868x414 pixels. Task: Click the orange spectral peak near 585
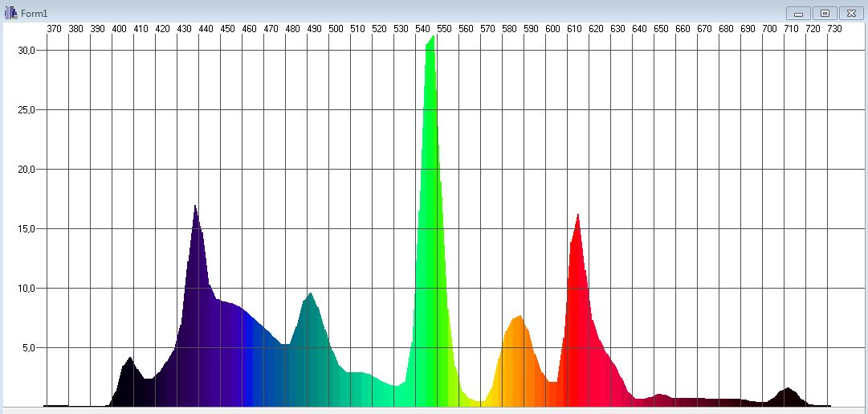[x=518, y=360]
